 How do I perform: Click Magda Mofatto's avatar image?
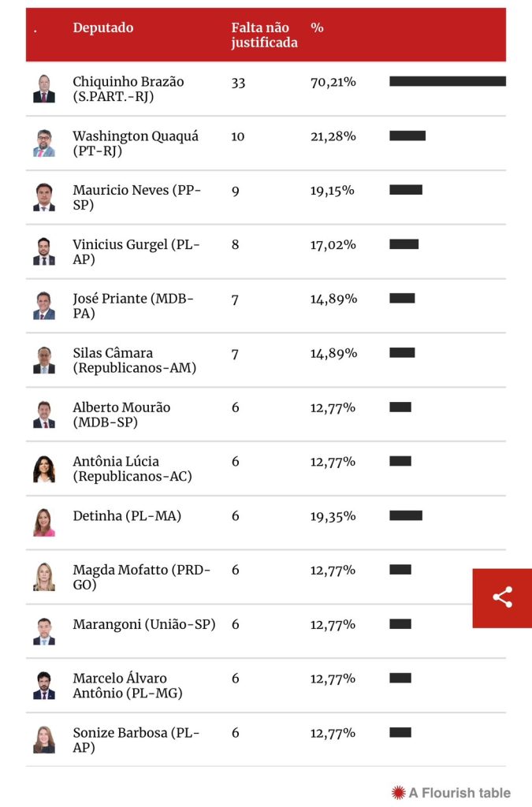44,577
